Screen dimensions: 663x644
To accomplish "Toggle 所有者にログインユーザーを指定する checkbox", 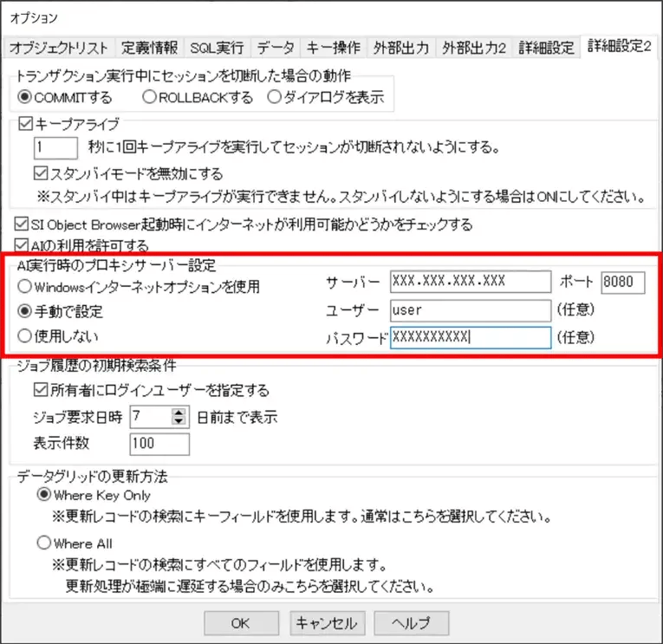I will coord(40,390).
